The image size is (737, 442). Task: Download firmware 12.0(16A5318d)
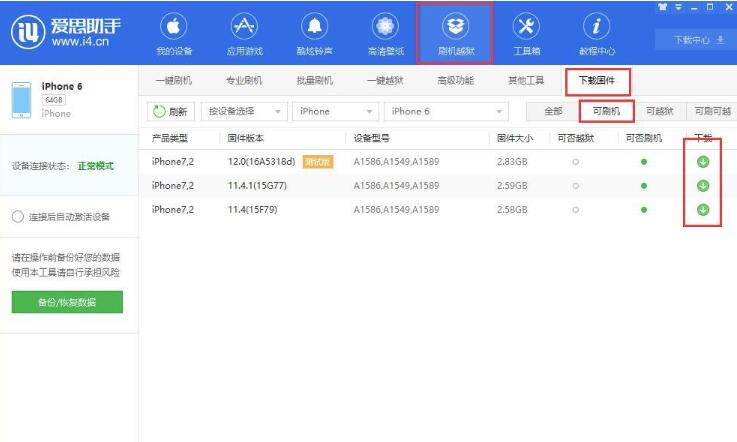click(703, 162)
